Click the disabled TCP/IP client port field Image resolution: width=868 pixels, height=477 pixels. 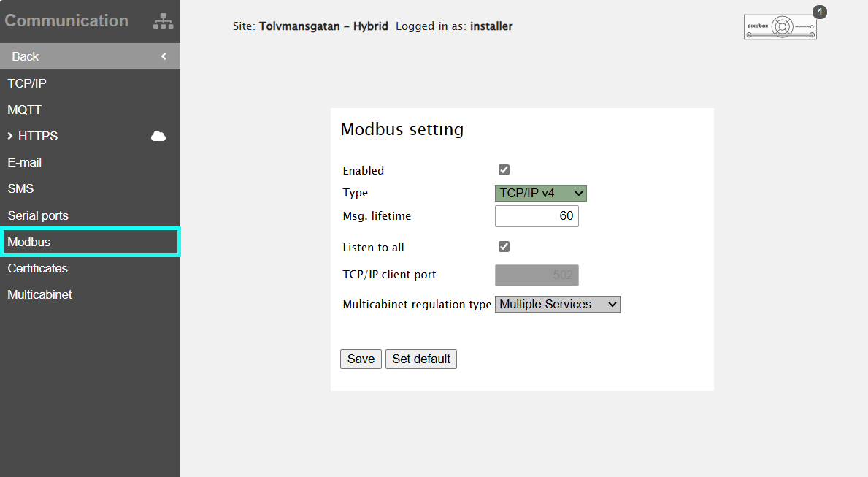point(537,275)
